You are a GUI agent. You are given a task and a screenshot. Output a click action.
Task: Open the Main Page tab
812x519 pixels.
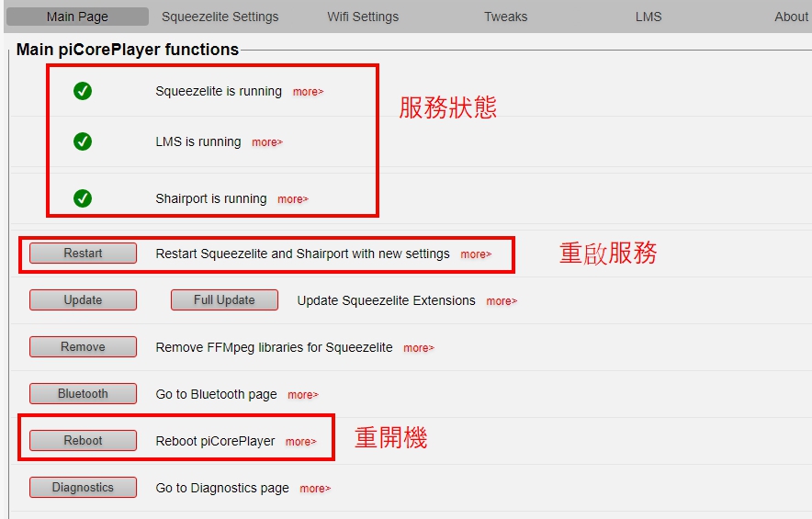click(x=78, y=17)
